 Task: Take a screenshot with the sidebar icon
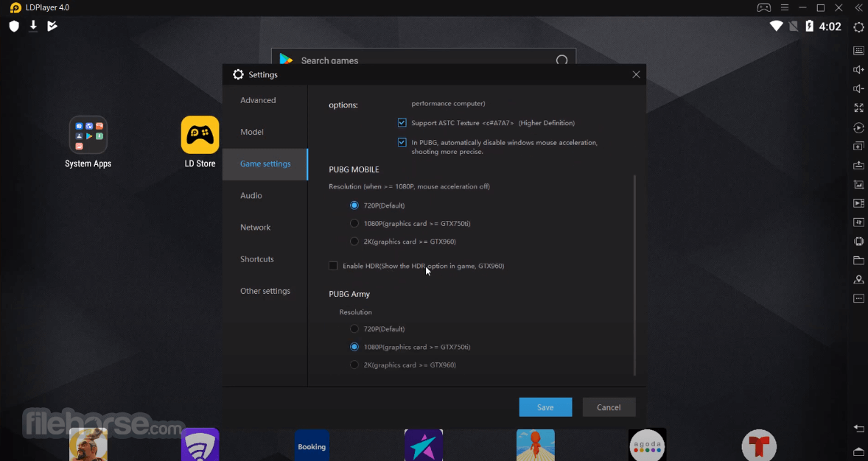858,184
